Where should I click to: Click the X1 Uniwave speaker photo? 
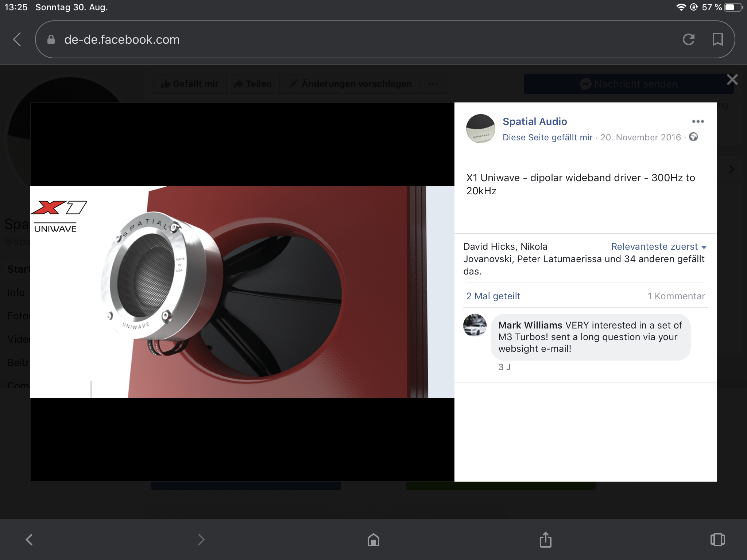click(x=242, y=292)
